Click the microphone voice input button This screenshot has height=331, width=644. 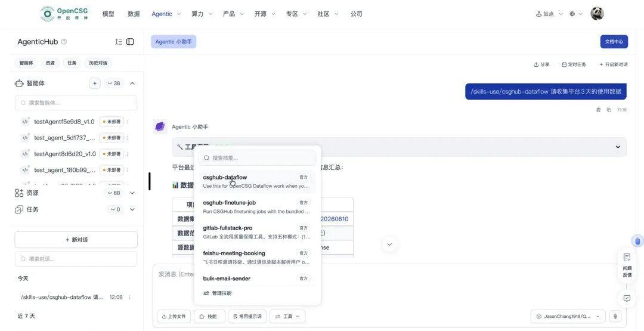[615, 316]
